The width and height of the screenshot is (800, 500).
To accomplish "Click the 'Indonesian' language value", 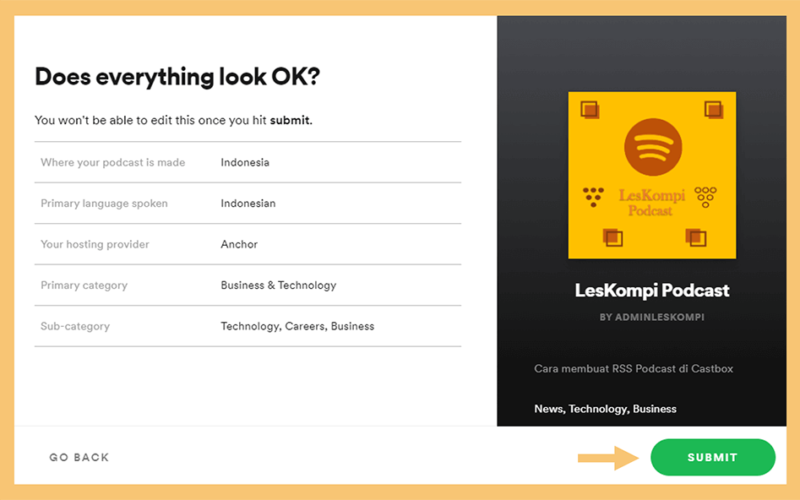I will 248,203.
